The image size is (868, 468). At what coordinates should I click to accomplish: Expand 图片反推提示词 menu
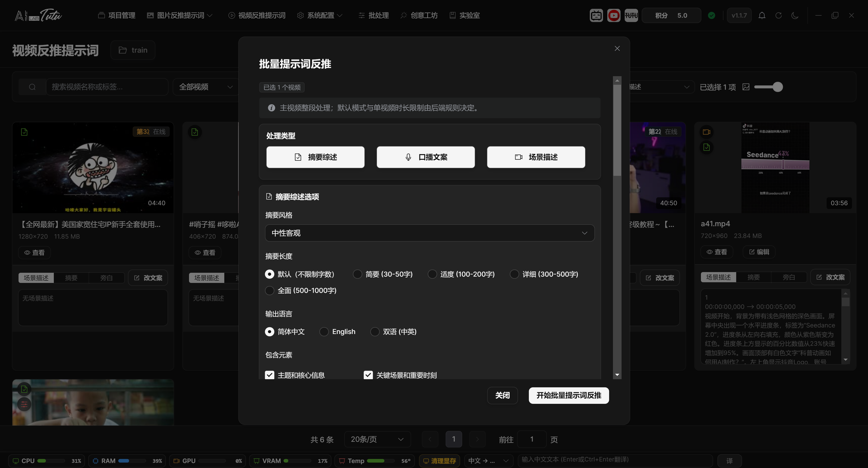coord(180,16)
